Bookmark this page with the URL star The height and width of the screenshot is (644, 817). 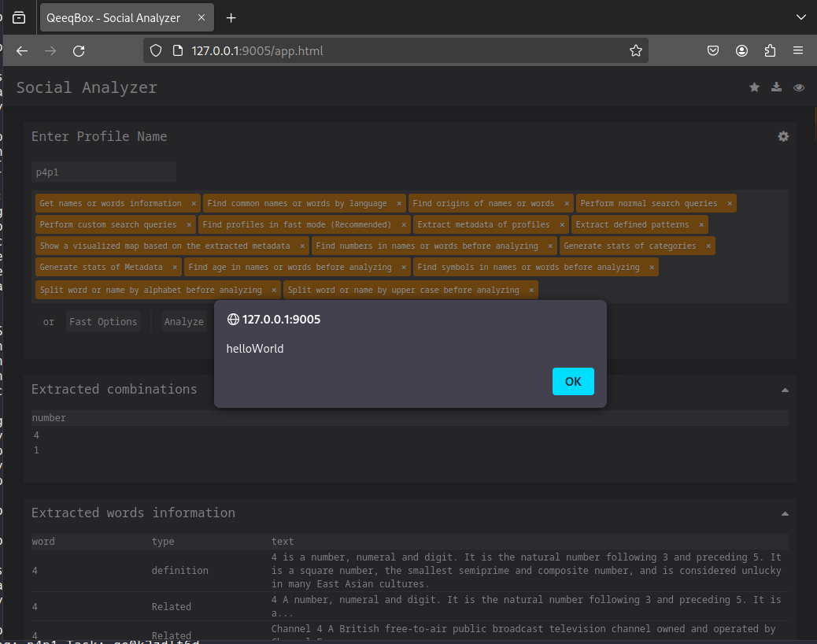[x=635, y=51]
